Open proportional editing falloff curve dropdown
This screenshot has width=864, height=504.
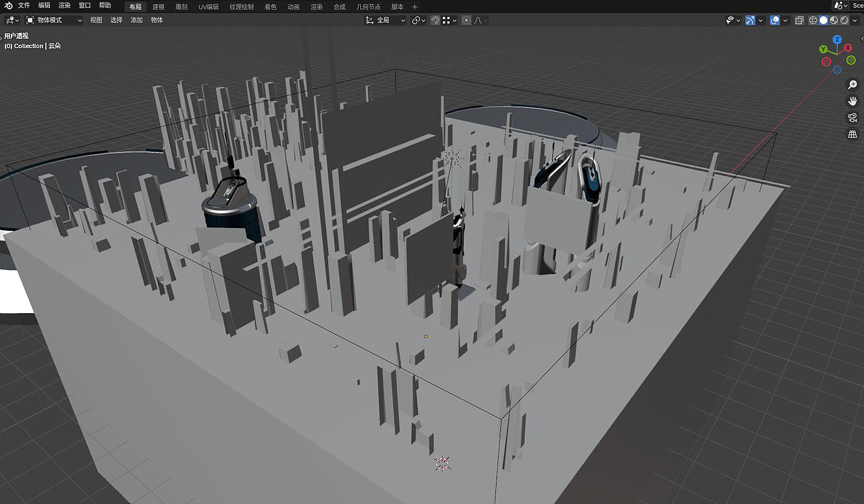481,20
